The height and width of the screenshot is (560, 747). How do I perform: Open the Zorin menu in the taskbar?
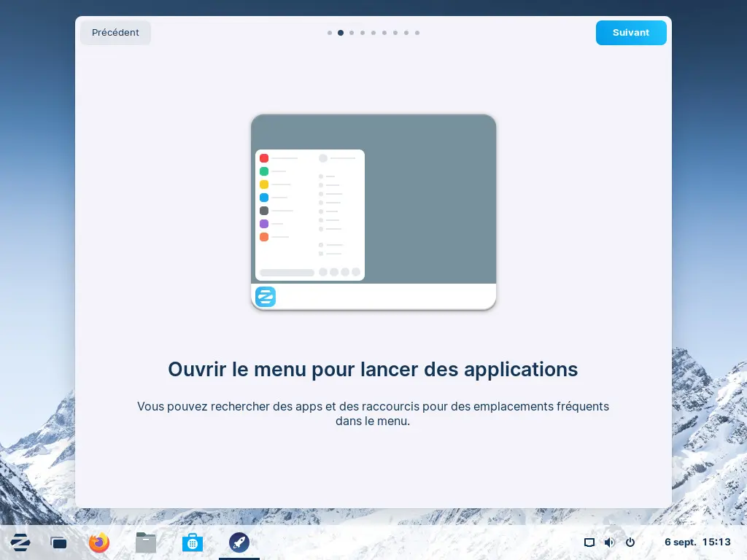[20, 542]
